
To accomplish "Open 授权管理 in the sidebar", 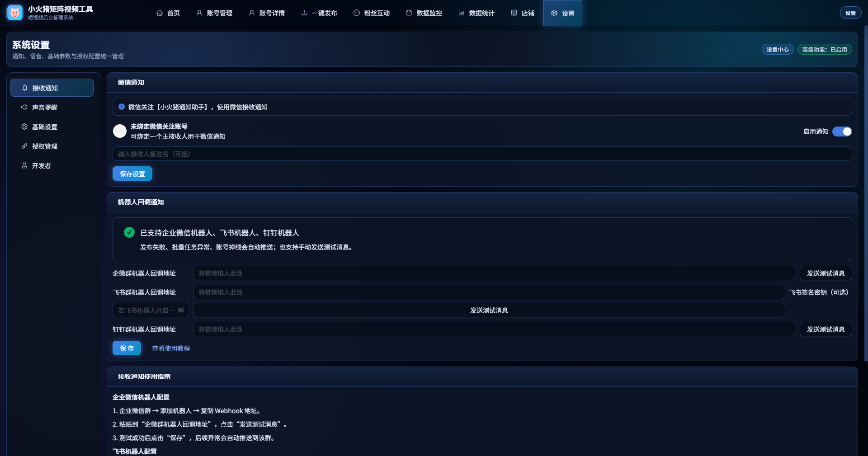I will click(44, 146).
